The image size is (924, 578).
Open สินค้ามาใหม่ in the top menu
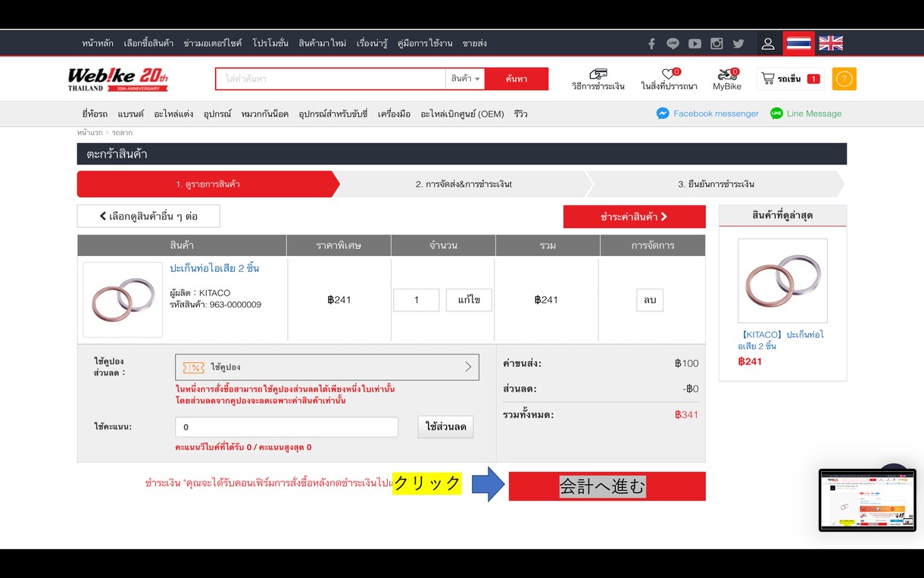coord(322,44)
